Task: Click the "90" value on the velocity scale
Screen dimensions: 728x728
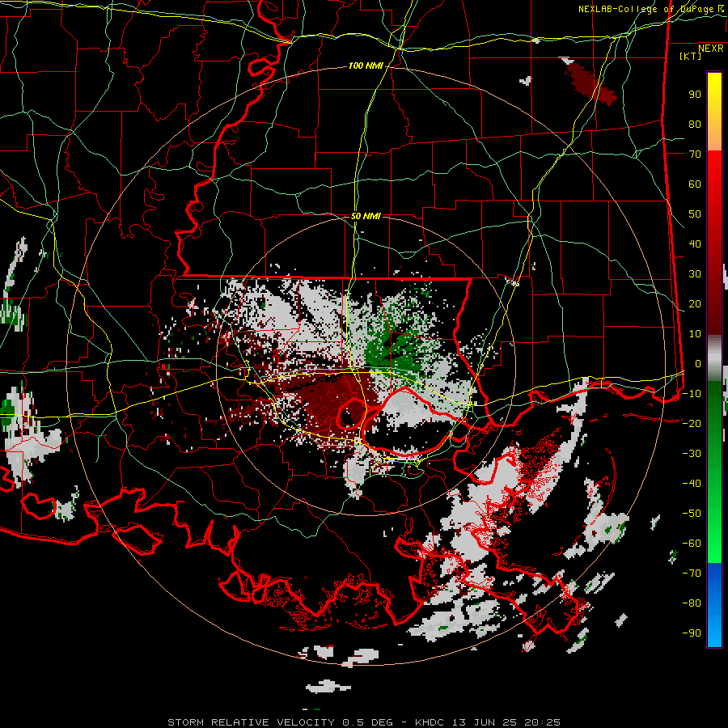Action: click(x=695, y=95)
